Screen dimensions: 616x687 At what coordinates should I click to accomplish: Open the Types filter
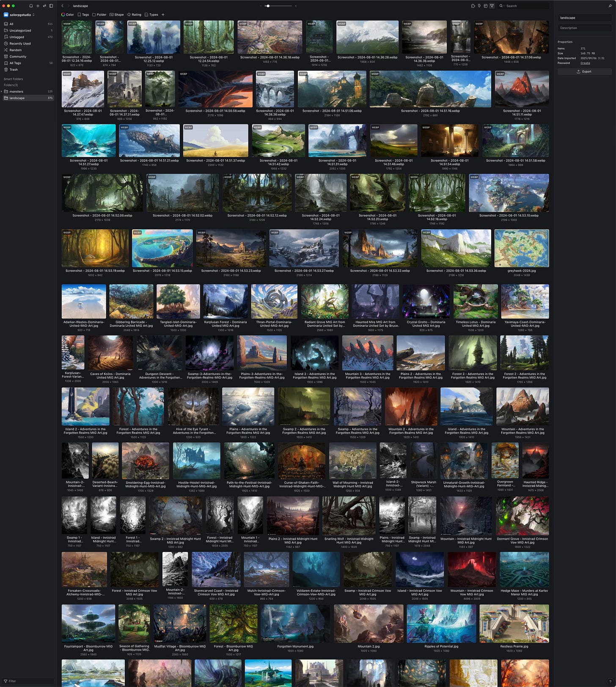[151, 14]
